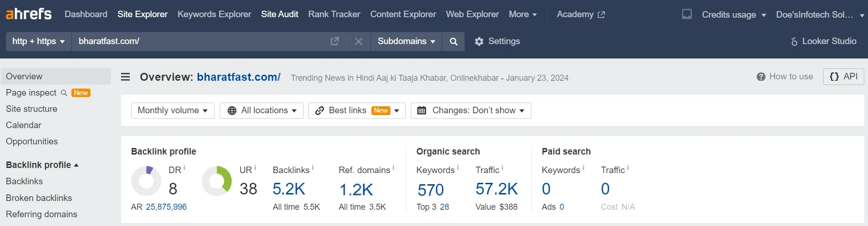Image resolution: width=868 pixels, height=226 pixels.
Task: Open the notifications square icon
Action: click(x=687, y=14)
